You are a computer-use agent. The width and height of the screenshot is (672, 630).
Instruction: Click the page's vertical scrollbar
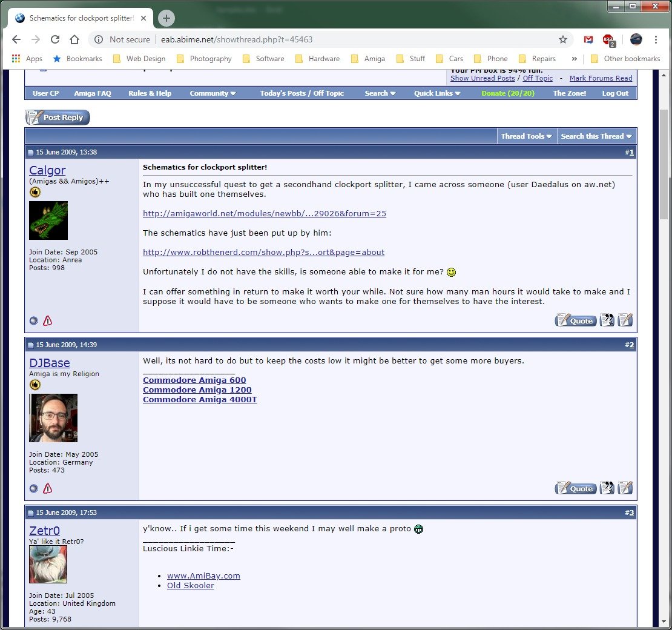664,347
